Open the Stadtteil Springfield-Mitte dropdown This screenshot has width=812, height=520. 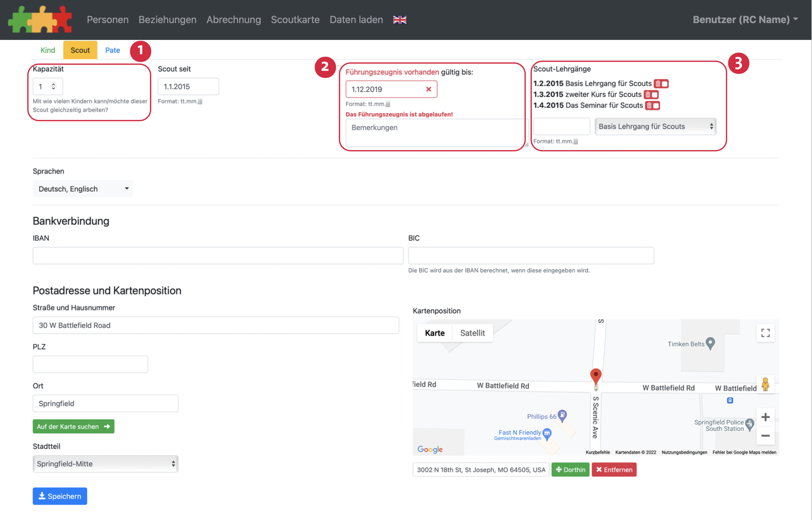[x=105, y=464]
